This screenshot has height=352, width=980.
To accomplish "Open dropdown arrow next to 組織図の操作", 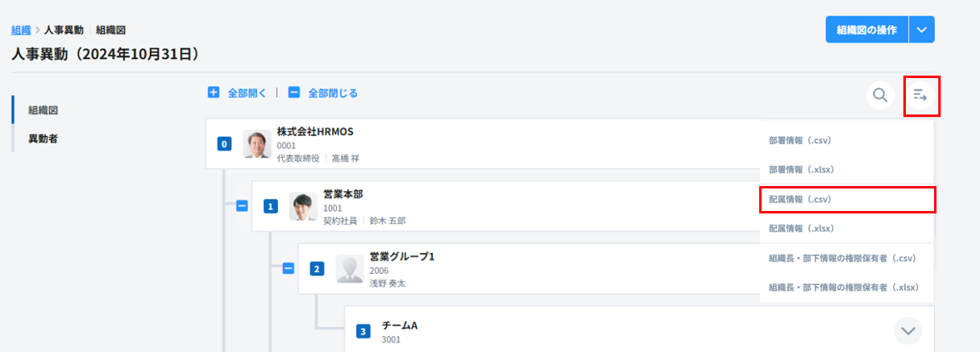I will point(922,30).
